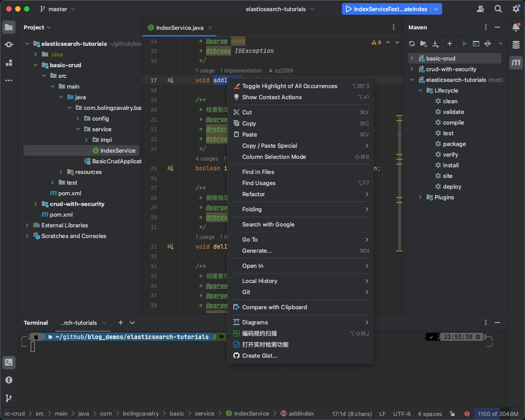Download sources and documentation in Maven
This screenshot has width=525, height=420.
point(435,44)
